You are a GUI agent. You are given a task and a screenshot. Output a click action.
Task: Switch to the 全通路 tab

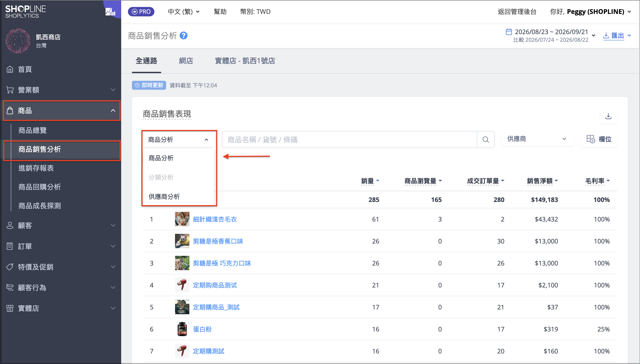coord(146,61)
